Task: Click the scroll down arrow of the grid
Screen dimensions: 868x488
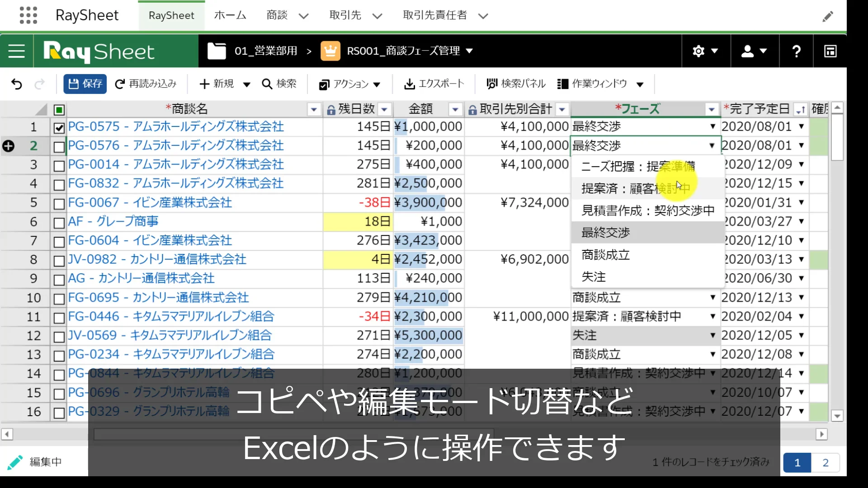Action: tap(837, 416)
